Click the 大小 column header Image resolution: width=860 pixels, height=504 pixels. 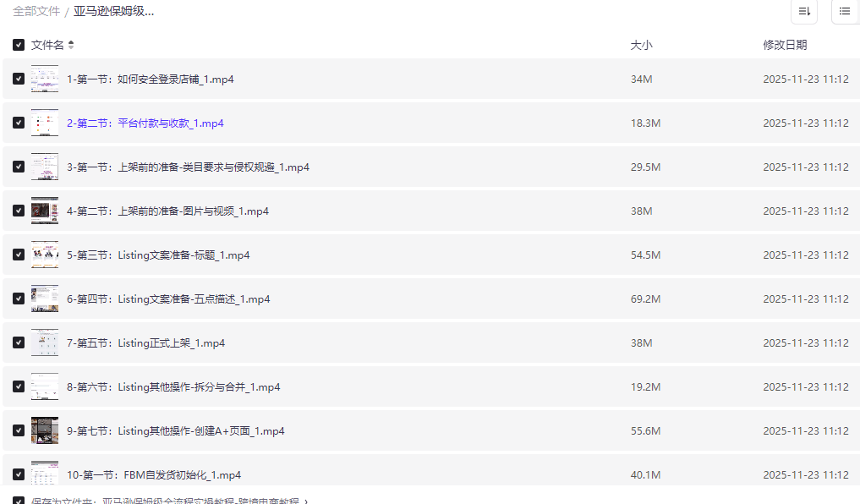point(641,45)
